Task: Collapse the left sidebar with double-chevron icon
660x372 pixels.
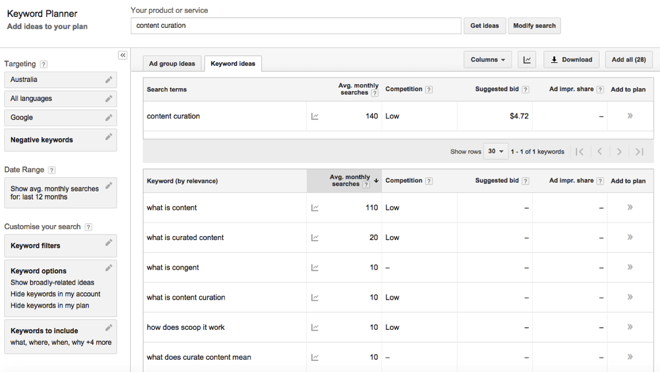Action: (122, 55)
